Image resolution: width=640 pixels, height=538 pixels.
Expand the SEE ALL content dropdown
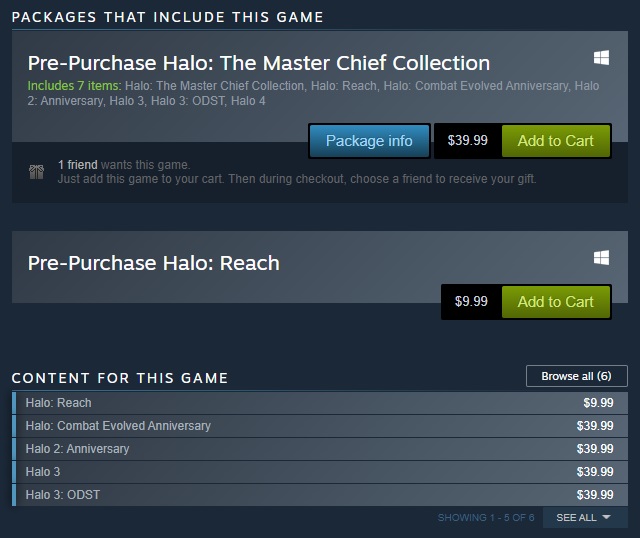pos(583,518)
